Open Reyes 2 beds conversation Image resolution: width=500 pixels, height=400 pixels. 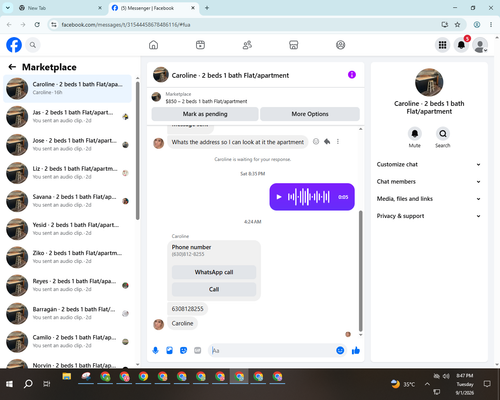pos(67,285)
